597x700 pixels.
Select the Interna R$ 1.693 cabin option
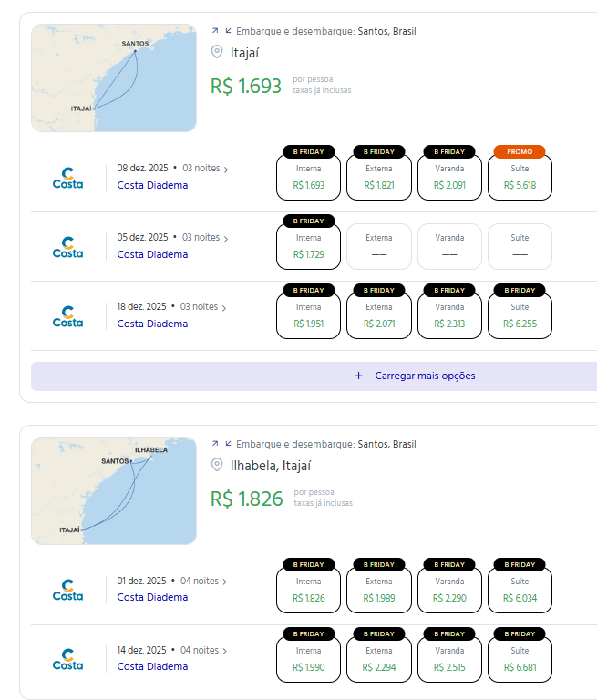(x=308, y=177)
